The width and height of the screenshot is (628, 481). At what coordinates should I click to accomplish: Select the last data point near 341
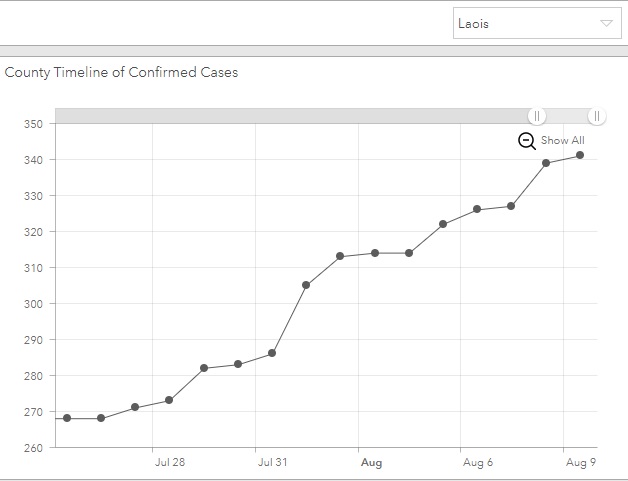[580, 155]
